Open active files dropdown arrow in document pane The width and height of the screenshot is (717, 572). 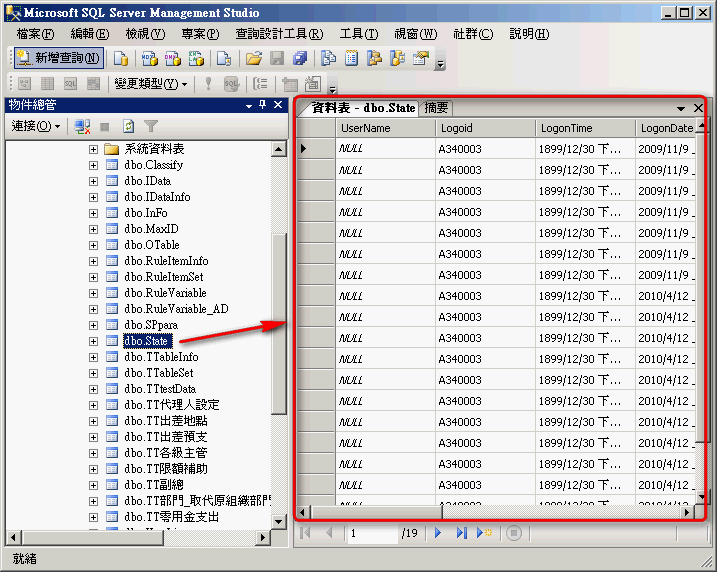point(681,108)
